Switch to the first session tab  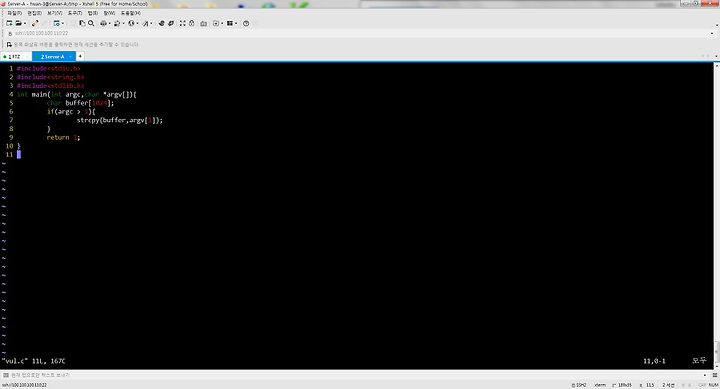coord(15,56)
